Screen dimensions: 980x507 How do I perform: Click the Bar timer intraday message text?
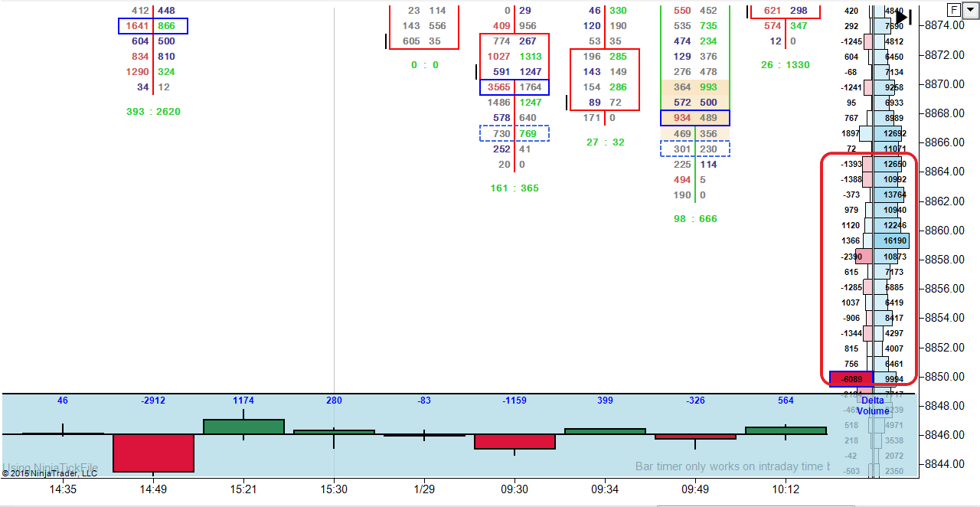coord(733,466)
